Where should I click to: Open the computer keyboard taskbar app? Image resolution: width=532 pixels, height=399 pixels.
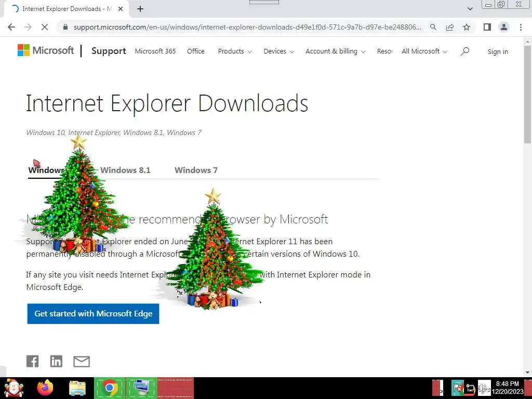click(142, 388)
